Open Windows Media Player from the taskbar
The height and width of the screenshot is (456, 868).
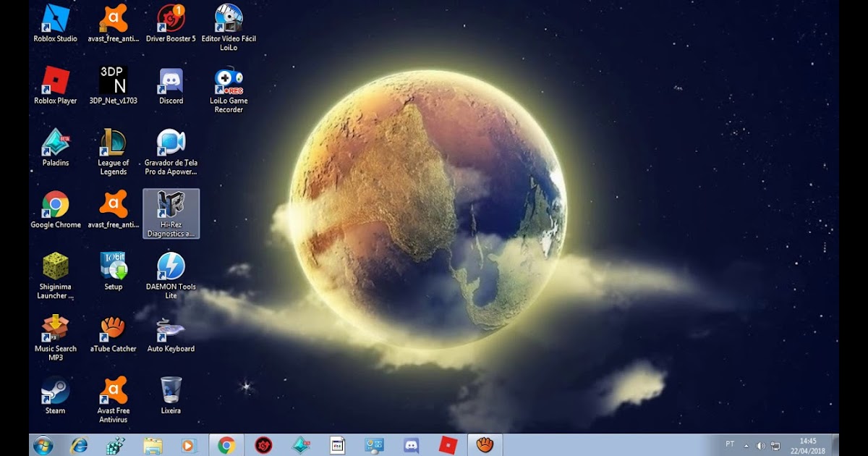189,445
